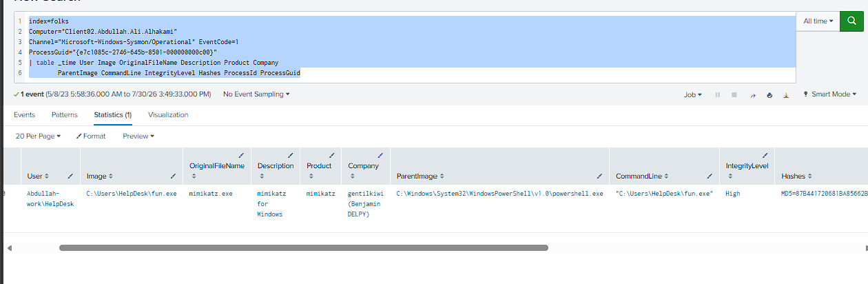This screenshot has height=284, width=868.
Task: Expand the No Event Sampling dropdown
Action: pos(256,94)
